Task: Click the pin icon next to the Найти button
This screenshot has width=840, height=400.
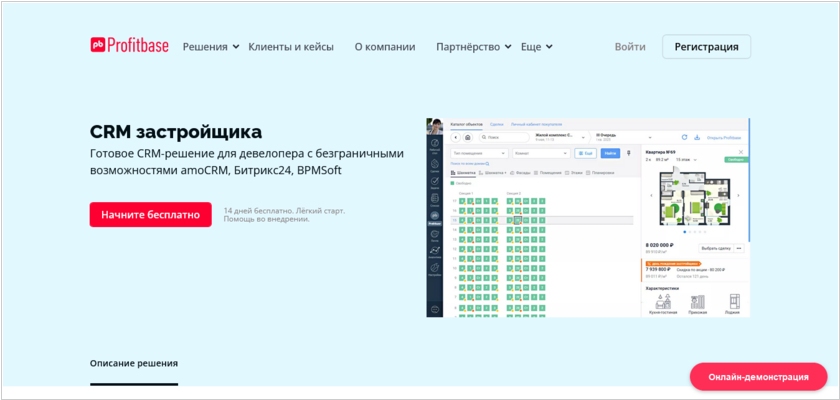Action: tap(628, 153)
